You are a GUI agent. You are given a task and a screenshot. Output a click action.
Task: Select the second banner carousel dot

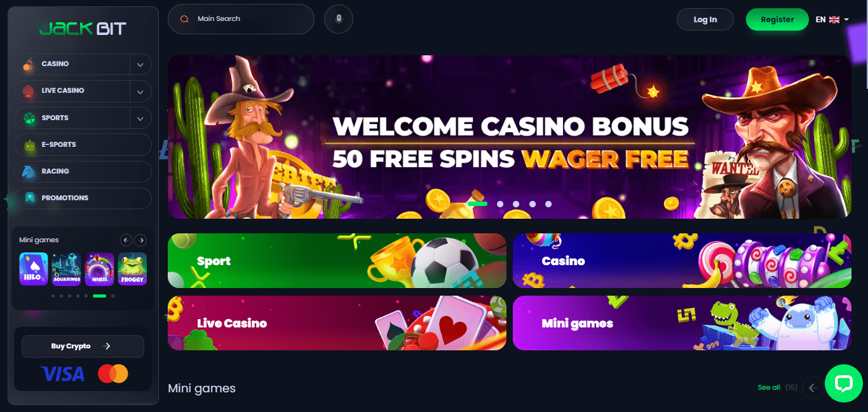[x=500, y=204]
